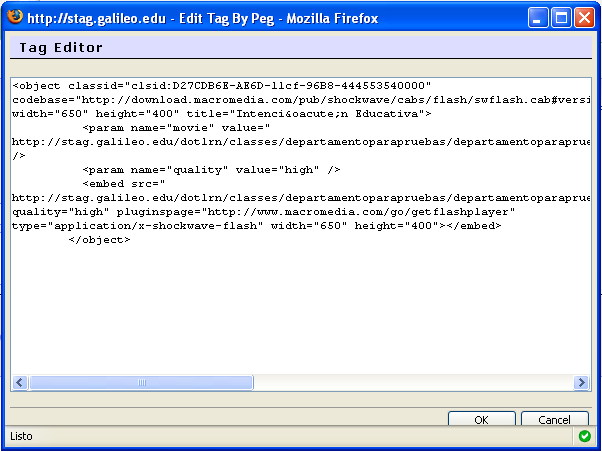Click the horizontal scrollbar left arrow
The image size is (602, 452).
point(20,382)
